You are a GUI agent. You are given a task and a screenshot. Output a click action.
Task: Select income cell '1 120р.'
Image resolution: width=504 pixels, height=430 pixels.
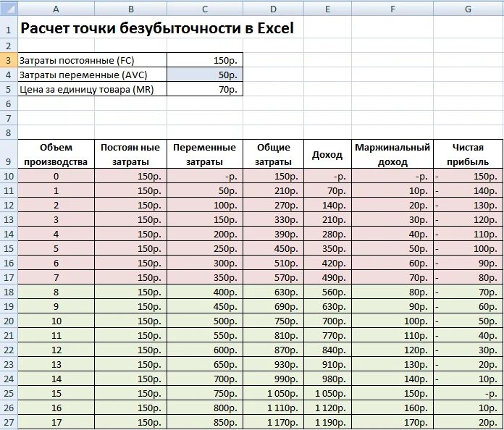coord(327,408)
